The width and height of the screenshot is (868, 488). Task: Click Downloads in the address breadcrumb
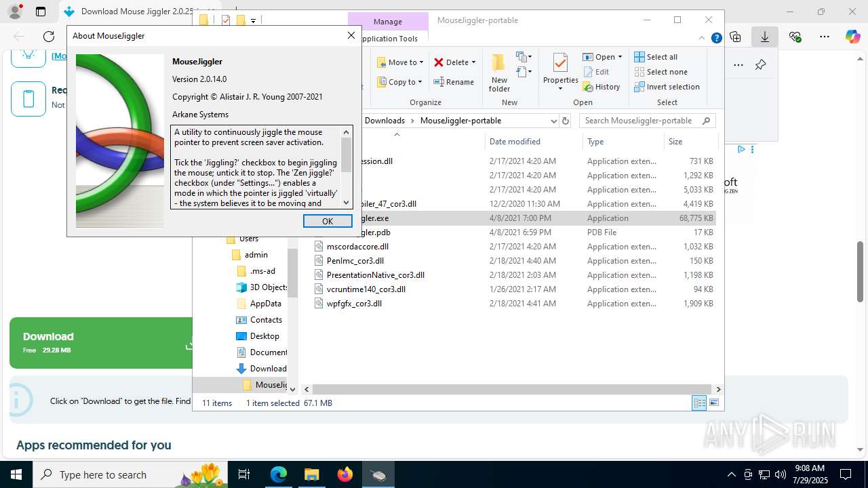(x=384, y=121)
